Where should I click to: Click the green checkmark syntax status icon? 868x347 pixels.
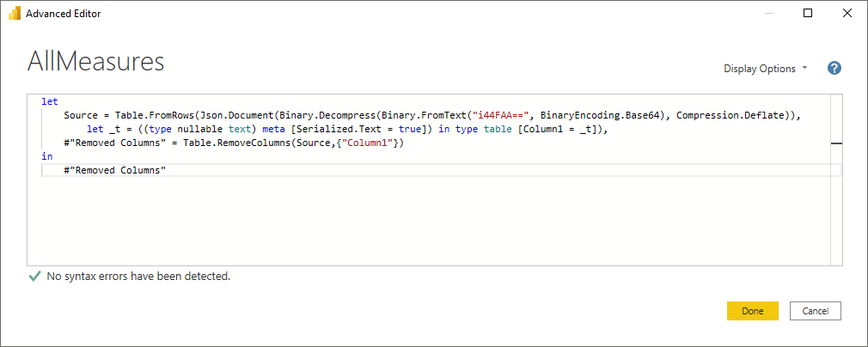[x=34, y=276]
